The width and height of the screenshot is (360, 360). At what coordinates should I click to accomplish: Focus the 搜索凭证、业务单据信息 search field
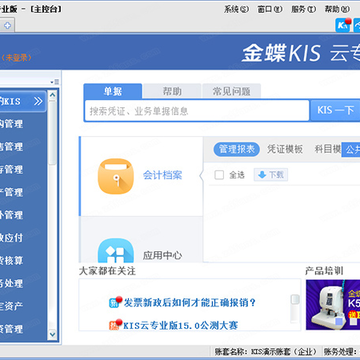click(x=197, y=111)
